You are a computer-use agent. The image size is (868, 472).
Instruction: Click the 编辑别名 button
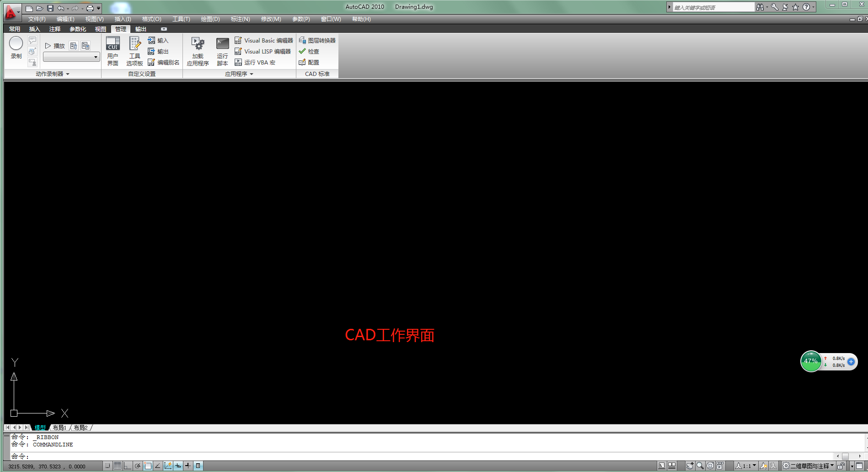coord(163,62)
